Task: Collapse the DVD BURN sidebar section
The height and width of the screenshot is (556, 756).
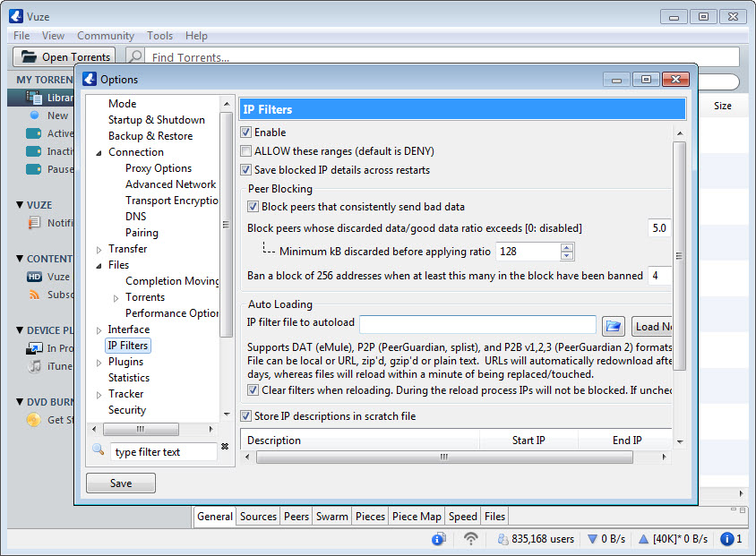Action: click(20, 401)
